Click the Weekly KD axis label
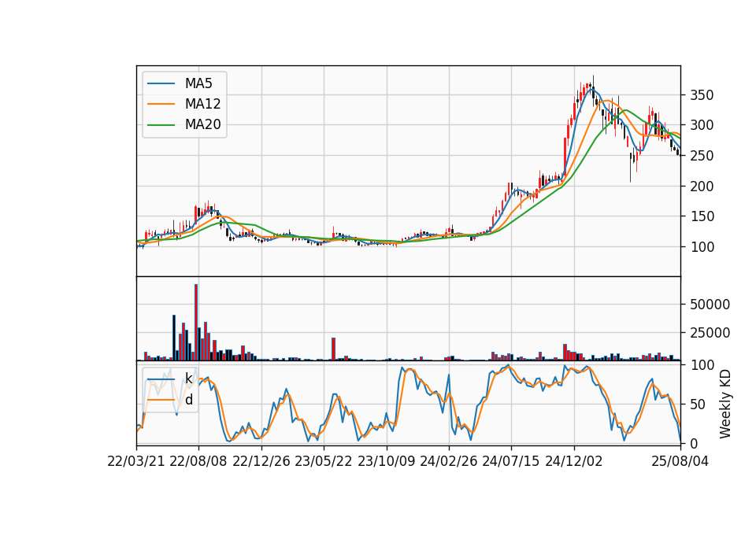 (x=725, y=404)
